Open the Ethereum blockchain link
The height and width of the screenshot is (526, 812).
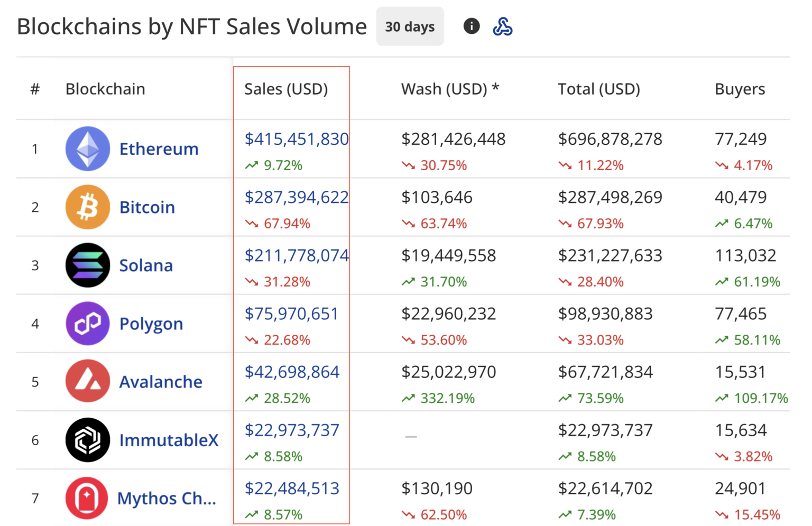159,149
